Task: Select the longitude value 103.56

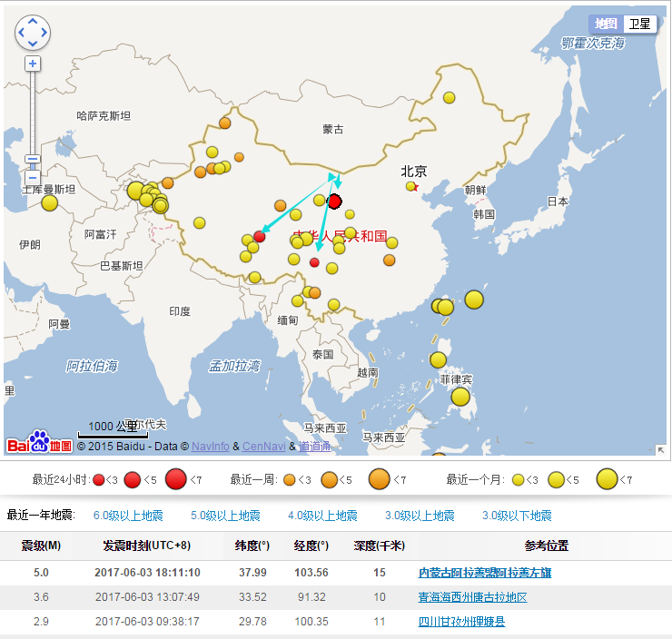Action: tap(311, 573)
